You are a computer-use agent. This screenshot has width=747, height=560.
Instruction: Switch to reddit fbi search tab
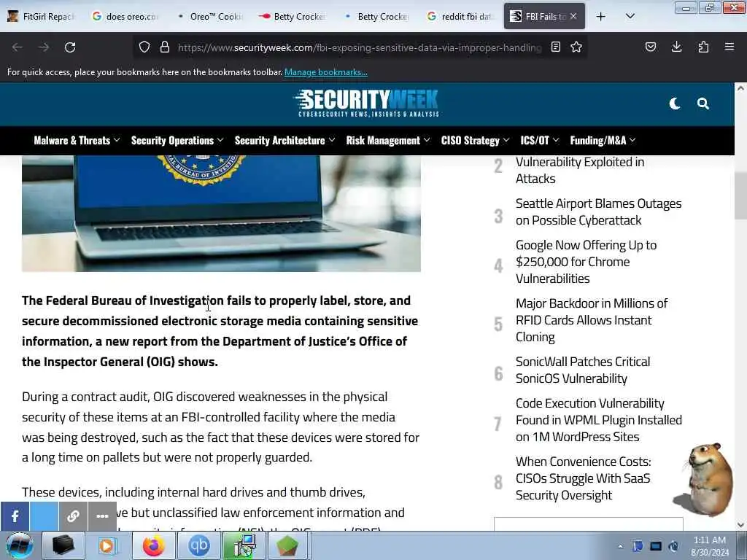tap(461, 16)
